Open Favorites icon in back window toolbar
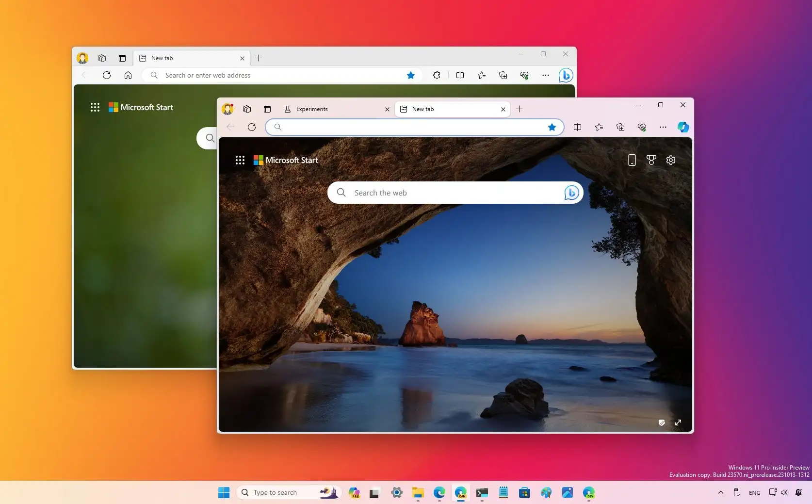The width and height of the screenshot is (812, 504). coord(481,75)
